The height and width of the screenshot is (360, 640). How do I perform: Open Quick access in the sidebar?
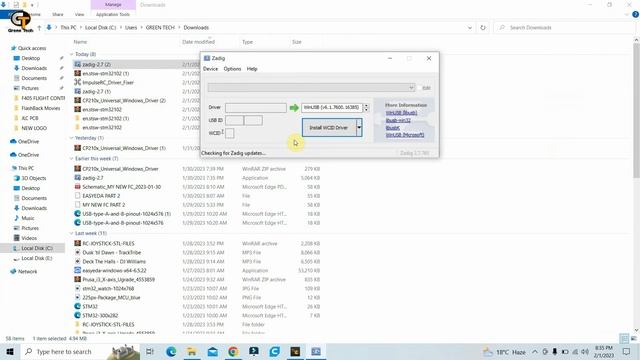pyautogui.click(x=32, y=48)
